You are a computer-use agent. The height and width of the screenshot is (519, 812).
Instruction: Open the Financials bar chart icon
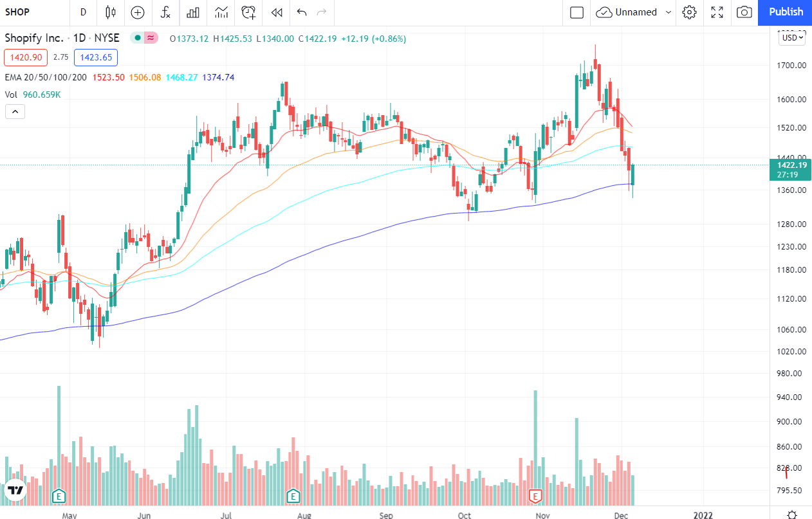(192, 12)
